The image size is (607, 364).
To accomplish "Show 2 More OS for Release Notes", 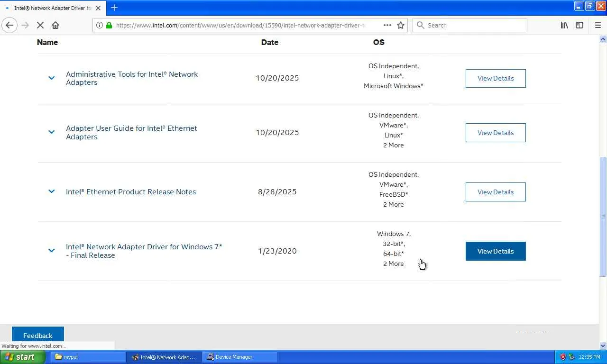I will click(x=394, y=204).
